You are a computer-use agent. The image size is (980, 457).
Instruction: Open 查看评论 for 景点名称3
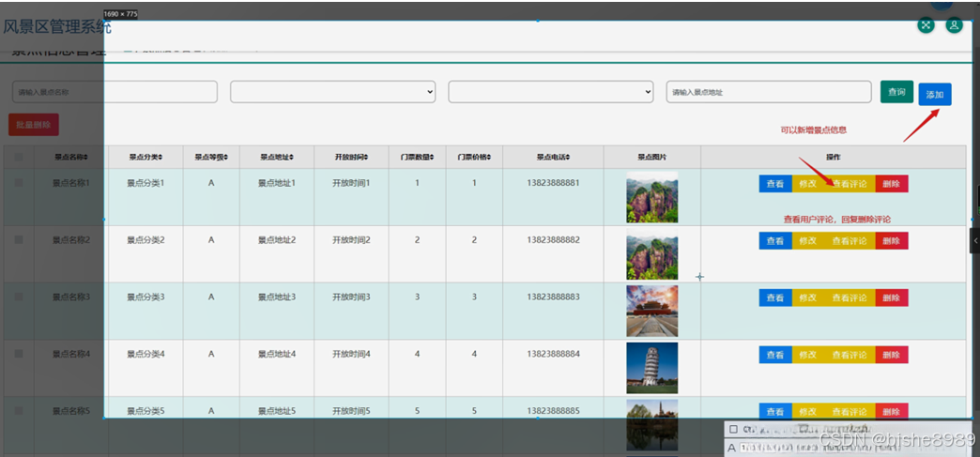pyautogui.click(x=850, y=297)
